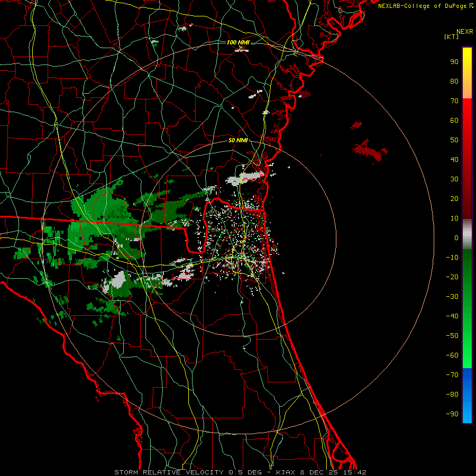Click the -40 value on the velocity scale
476x476 pixels.
tap(452, 316)
